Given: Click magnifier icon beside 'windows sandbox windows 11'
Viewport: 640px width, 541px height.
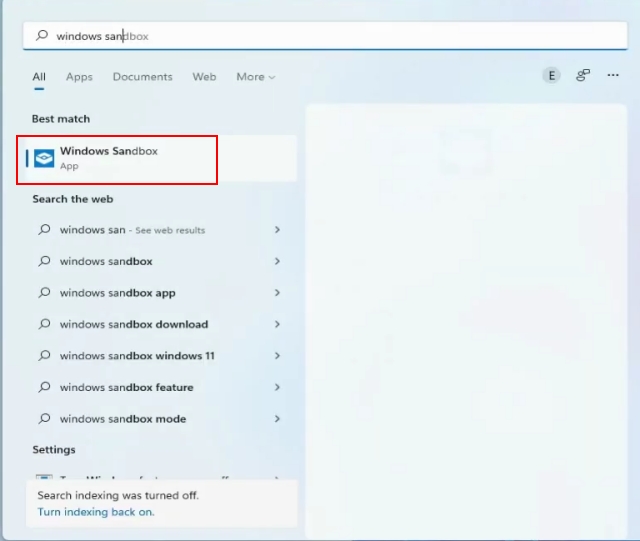Looking at the screenshot, I should (44, 355).
